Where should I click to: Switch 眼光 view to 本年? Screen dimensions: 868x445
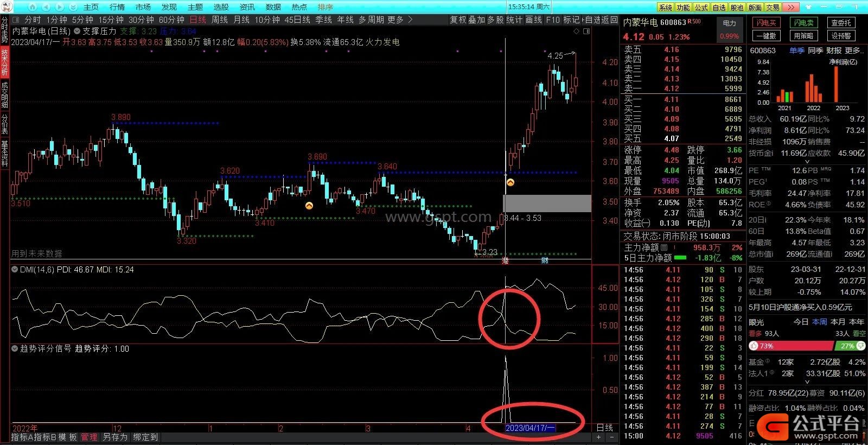coord(857,322)
